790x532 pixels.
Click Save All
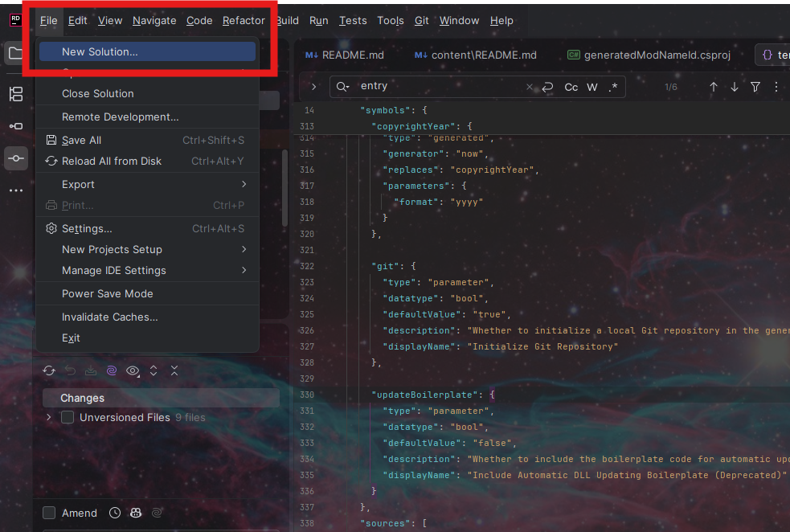pos(148,140)
